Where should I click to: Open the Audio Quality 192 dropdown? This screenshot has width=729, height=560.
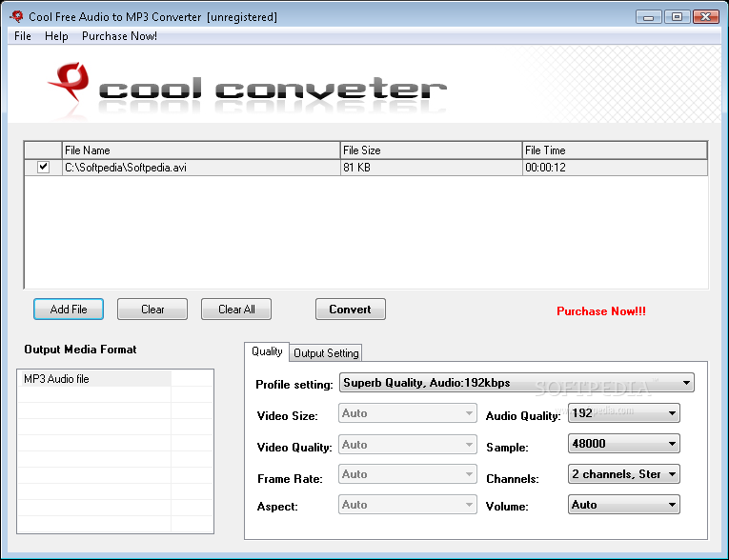[624, 413]
